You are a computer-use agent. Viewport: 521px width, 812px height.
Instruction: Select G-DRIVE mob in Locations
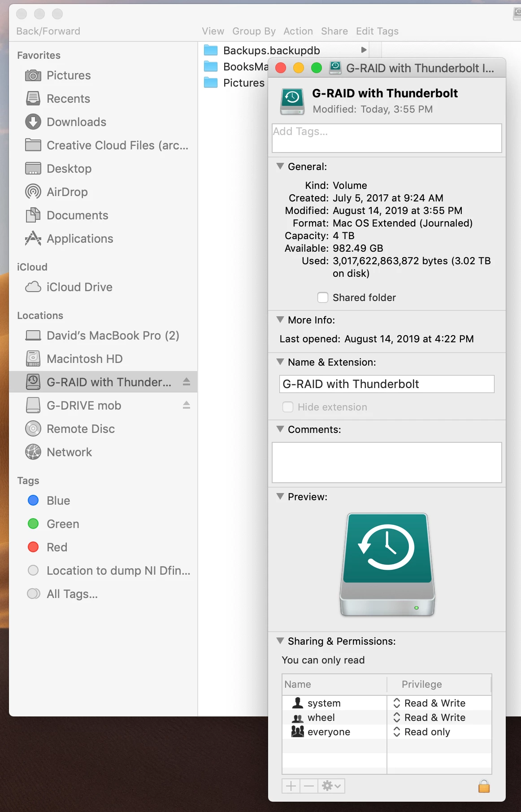pos(103,406)
